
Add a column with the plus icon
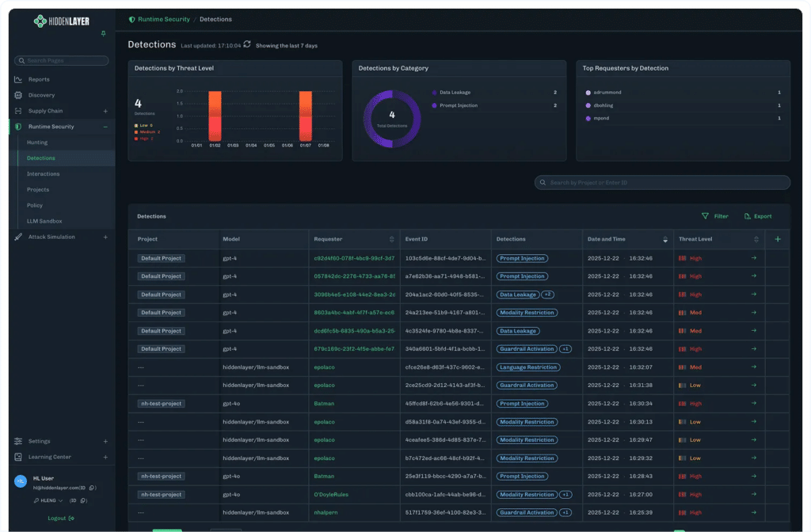778,239
